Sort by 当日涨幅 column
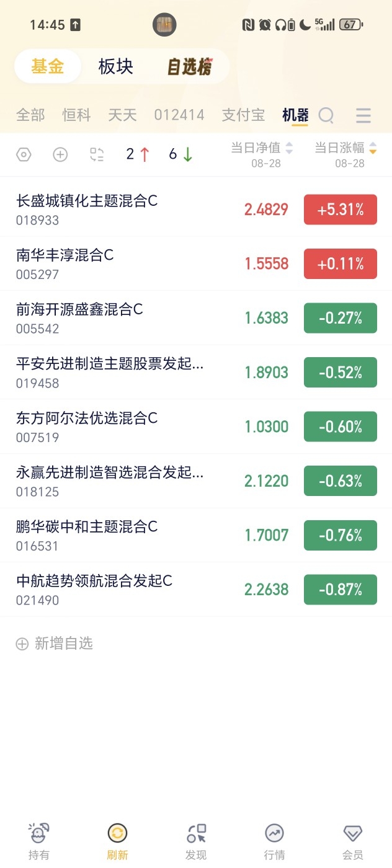This screenshot has width=392, height=868. pyautogui.click(x=346, y=154)
